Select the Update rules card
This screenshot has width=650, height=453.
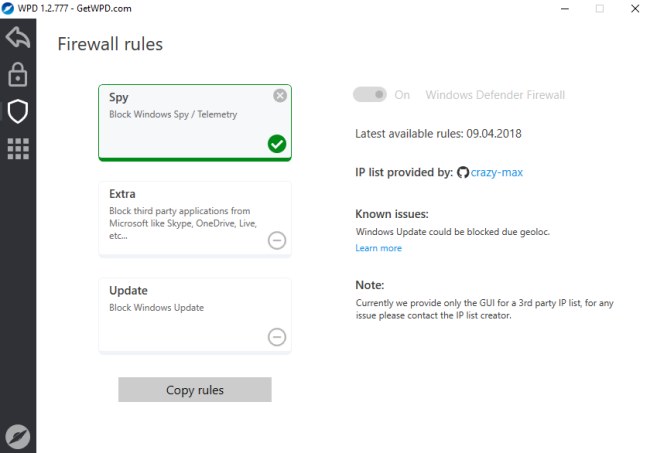195,316
